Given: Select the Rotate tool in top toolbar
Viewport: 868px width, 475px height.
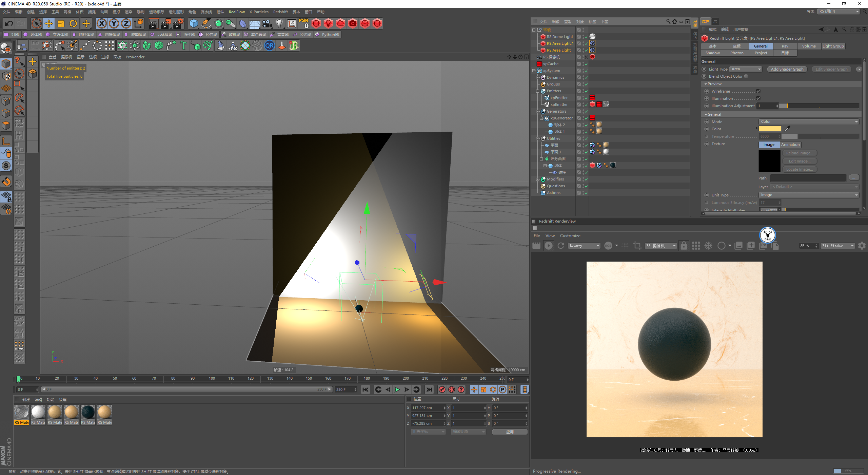Looking at the screenshot, I should point(73,23).
